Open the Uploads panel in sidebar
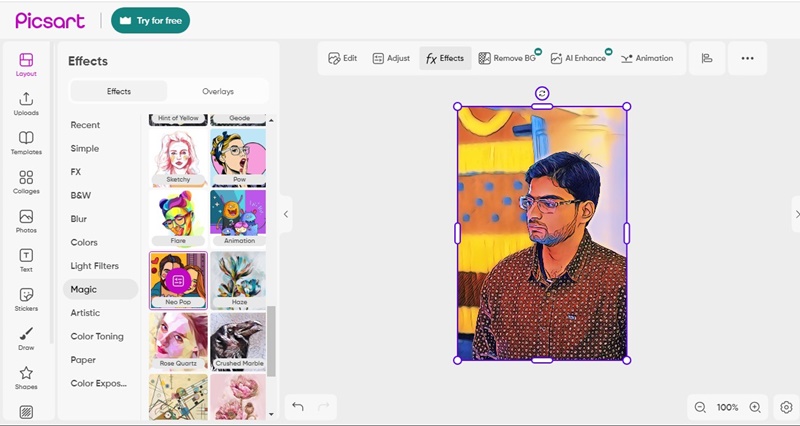This screenshot has width=800, height=426. pyautogui.click(x=26, y=103)
